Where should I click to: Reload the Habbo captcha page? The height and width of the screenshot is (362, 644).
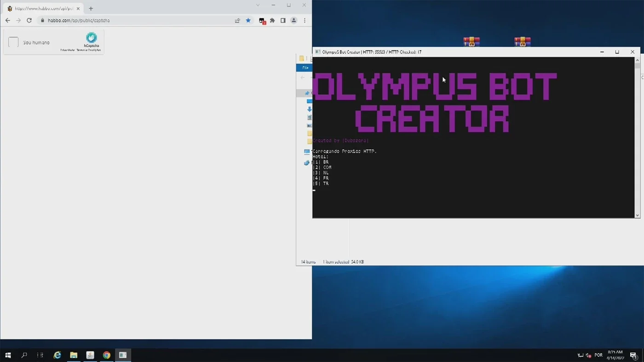click(29, 20)
